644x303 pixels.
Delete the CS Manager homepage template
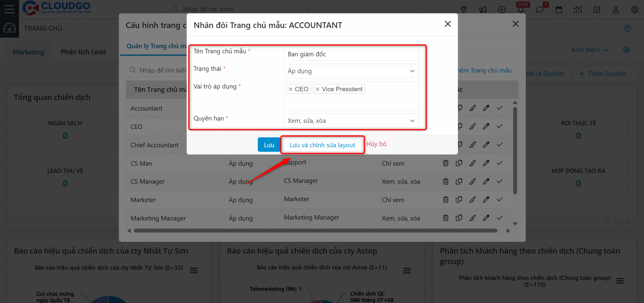pyautogui.click(x=446, y=181)
